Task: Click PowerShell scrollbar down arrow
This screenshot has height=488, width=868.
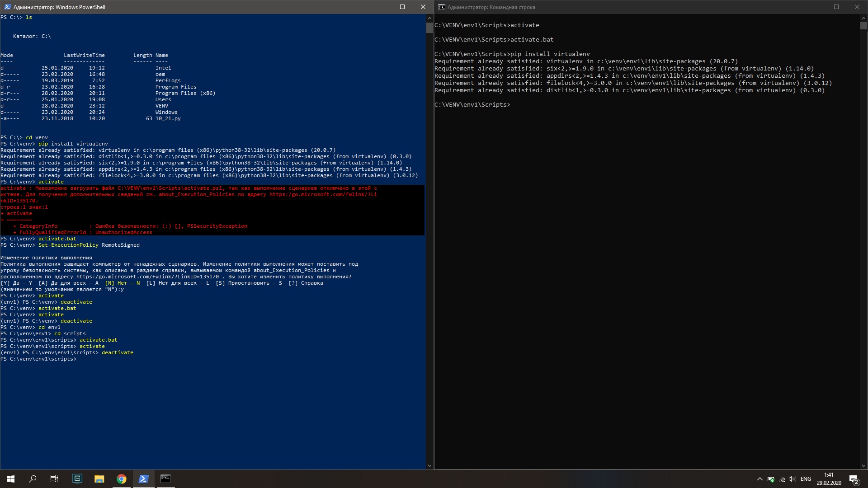Action: click(429, 466)
